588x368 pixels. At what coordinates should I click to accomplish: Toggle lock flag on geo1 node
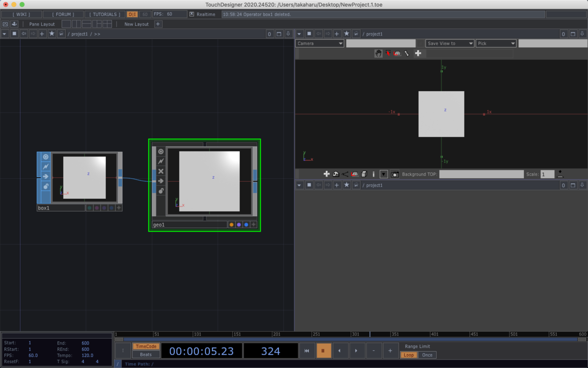point(161,191)
